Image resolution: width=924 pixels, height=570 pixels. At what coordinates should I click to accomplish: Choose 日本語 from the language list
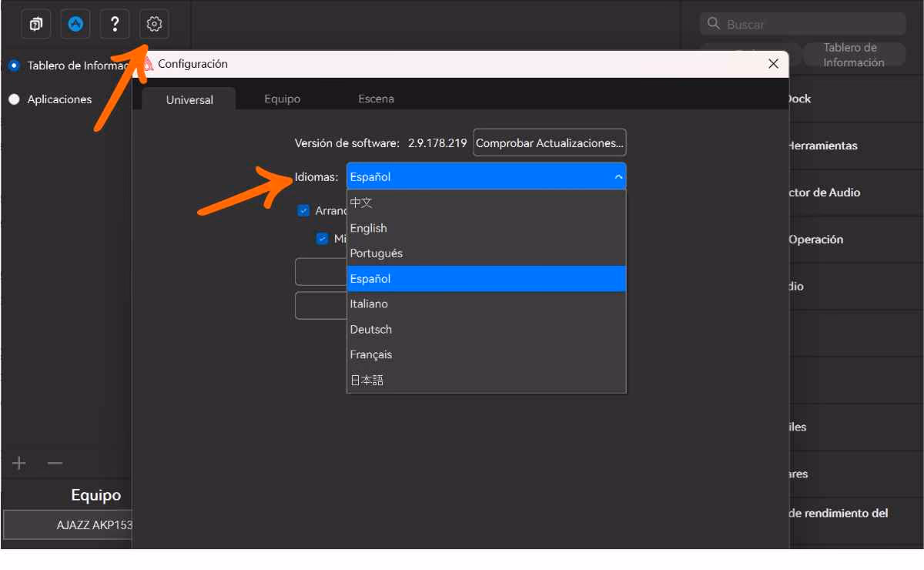click(486, 380)
